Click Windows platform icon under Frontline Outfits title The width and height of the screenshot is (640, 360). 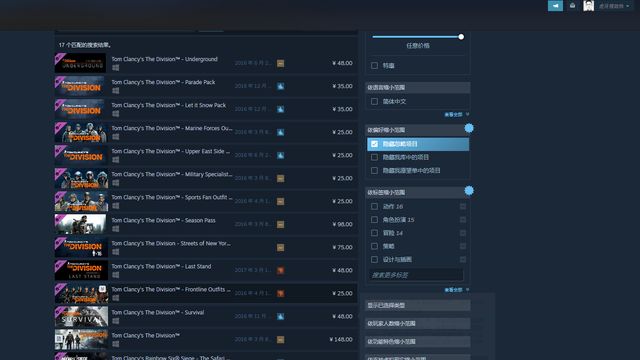pyautogui.click(x=116, y=298)
